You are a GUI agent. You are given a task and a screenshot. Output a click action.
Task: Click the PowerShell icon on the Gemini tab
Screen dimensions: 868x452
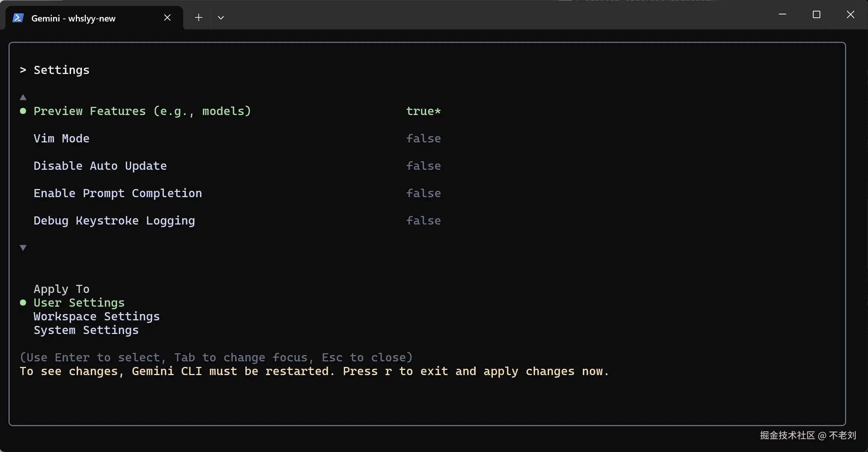point(18,18)
